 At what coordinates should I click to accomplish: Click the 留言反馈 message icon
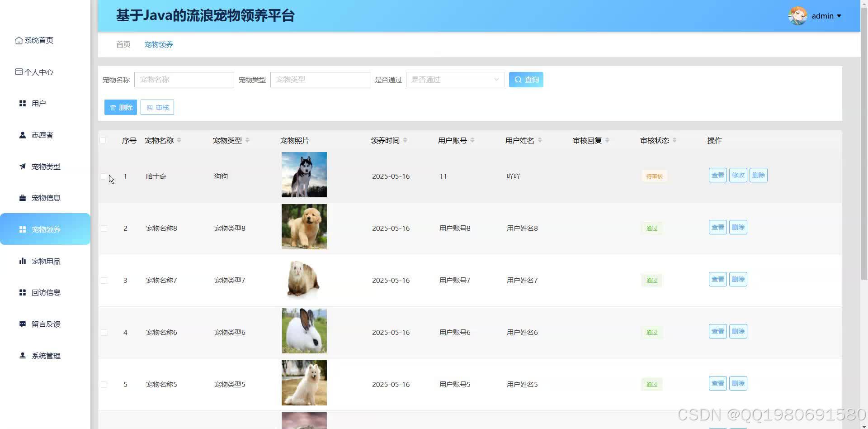click(x=22, y=324)
